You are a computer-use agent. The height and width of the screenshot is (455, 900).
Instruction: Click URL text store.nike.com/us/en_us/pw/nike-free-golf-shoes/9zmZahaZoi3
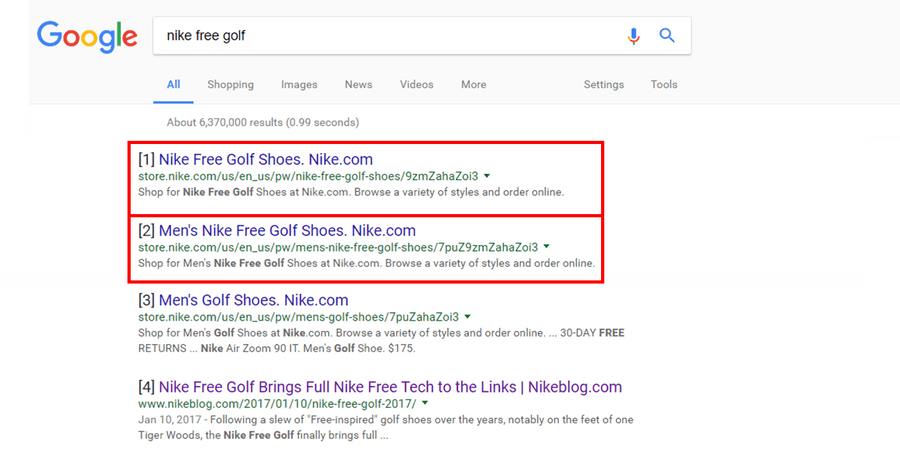pyautogui.click(x=308, y=176)
